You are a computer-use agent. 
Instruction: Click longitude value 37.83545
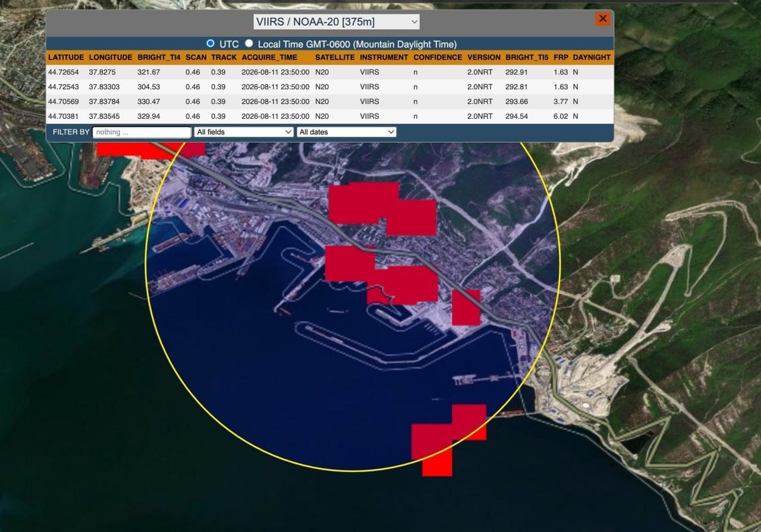click(104, 117)
